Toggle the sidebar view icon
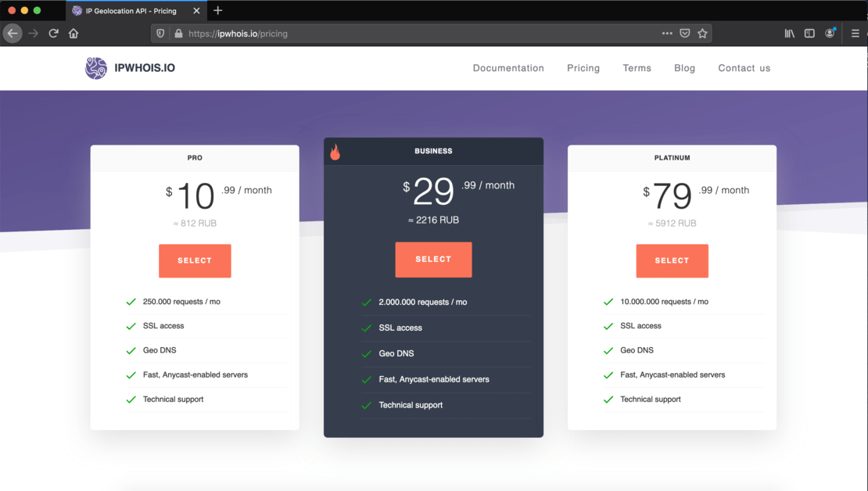Viewport: 868px width, 491px height. (x=809, y=33)
